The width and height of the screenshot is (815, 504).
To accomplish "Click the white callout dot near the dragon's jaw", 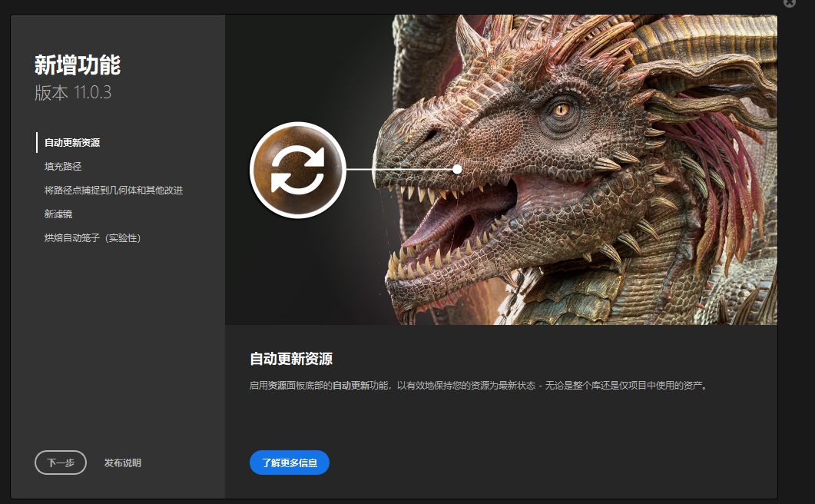I will click(x=458, y=168).
